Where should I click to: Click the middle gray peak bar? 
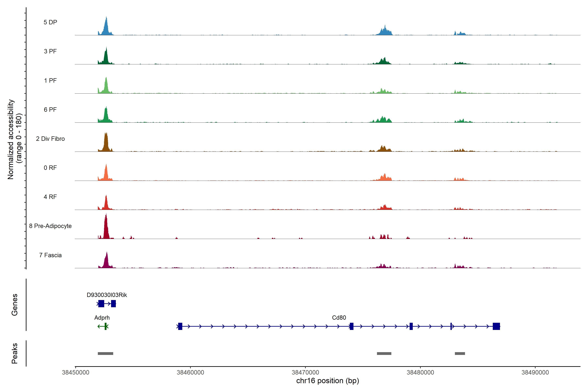click(x=384, y=353)
